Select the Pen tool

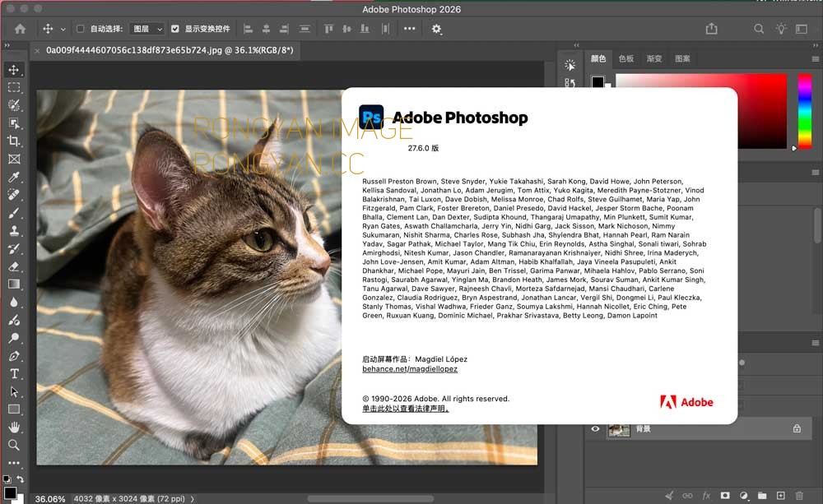point(14,355)
